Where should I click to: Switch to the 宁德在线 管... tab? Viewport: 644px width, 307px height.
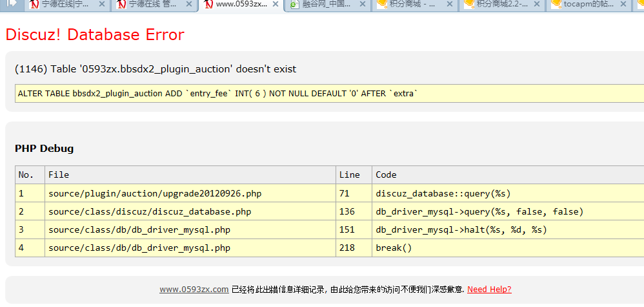pyautogui.click(x=154, y=5)
